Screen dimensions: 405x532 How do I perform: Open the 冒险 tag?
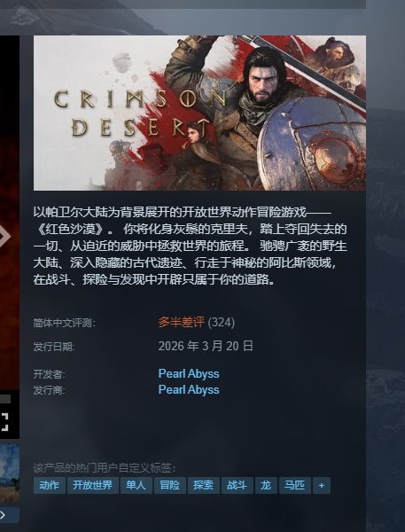169,486
